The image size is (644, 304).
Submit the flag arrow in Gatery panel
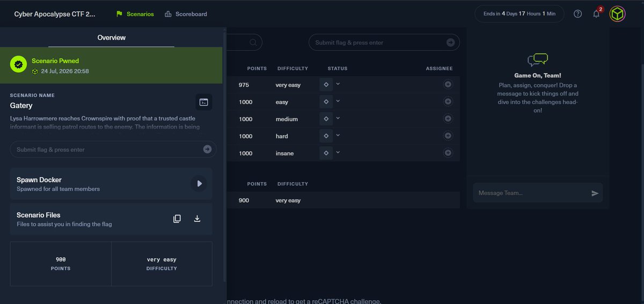click(207, 149)
